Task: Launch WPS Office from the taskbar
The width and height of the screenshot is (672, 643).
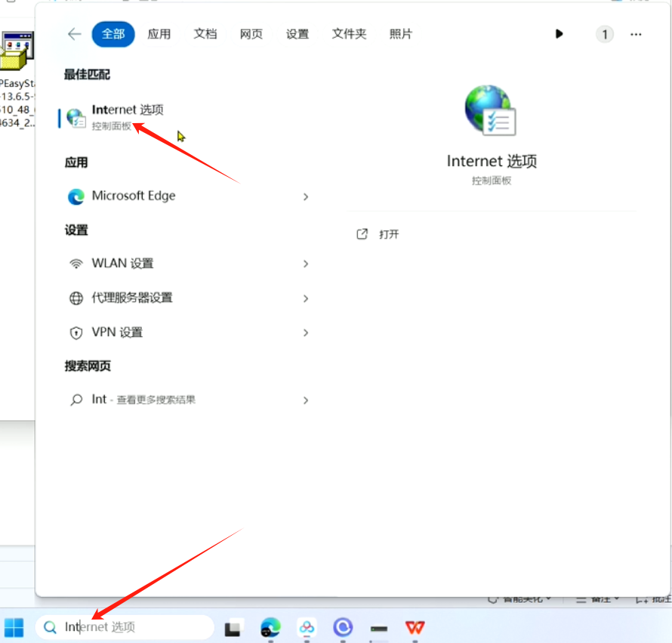Action: click(415, 628)
